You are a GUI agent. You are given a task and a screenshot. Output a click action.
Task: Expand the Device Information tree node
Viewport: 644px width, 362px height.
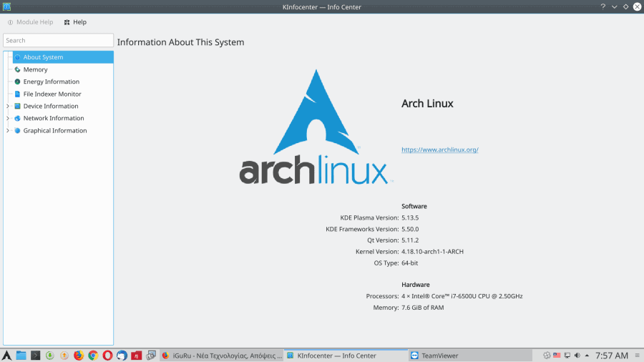click(7, 106)
